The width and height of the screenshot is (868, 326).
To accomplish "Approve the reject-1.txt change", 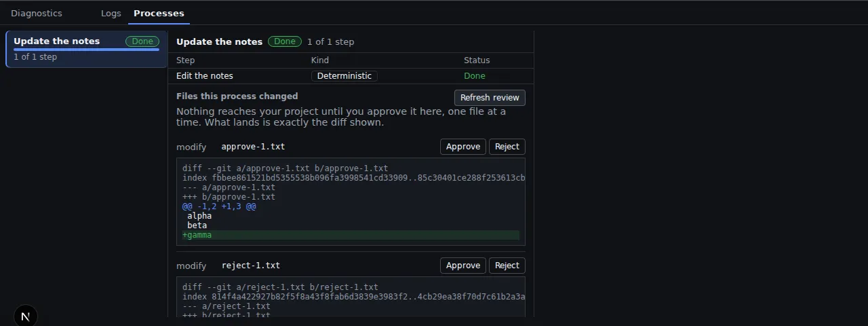I will (463, 266).
